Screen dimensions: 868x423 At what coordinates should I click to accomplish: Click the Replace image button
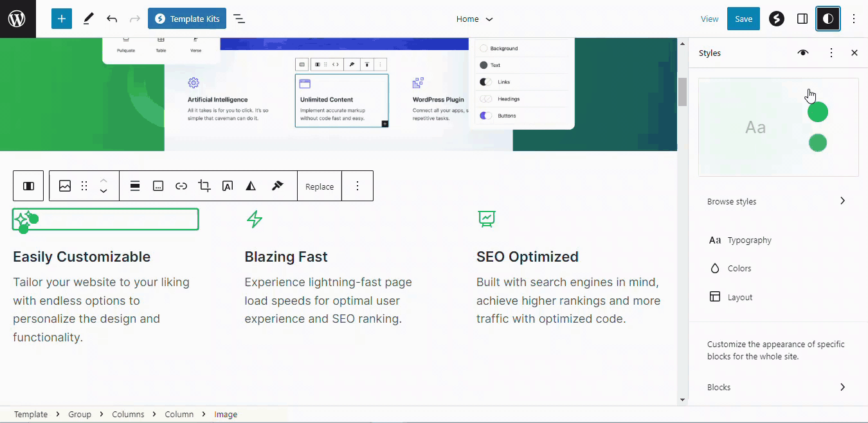tap(320, 186)
